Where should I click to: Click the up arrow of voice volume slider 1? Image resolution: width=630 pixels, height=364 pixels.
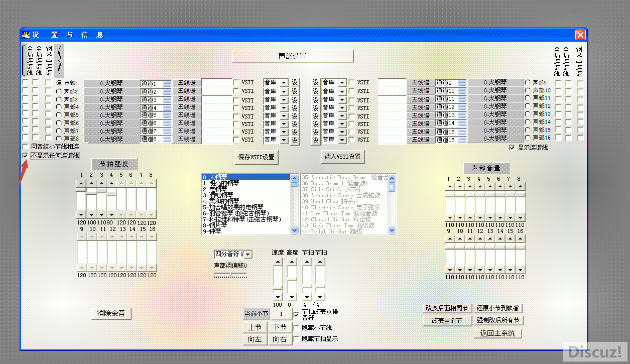450,187
